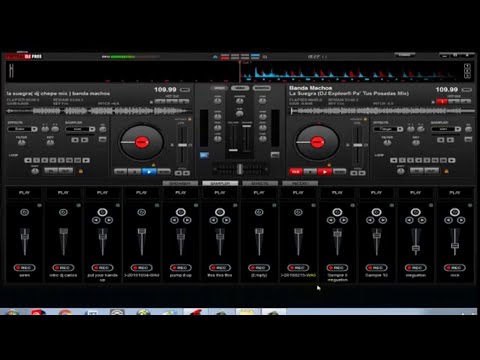Image resolution: width=480 pixels, height=360 pixels.
Task: Click the left deck Key knob
Action: click(x=50, y=143)
